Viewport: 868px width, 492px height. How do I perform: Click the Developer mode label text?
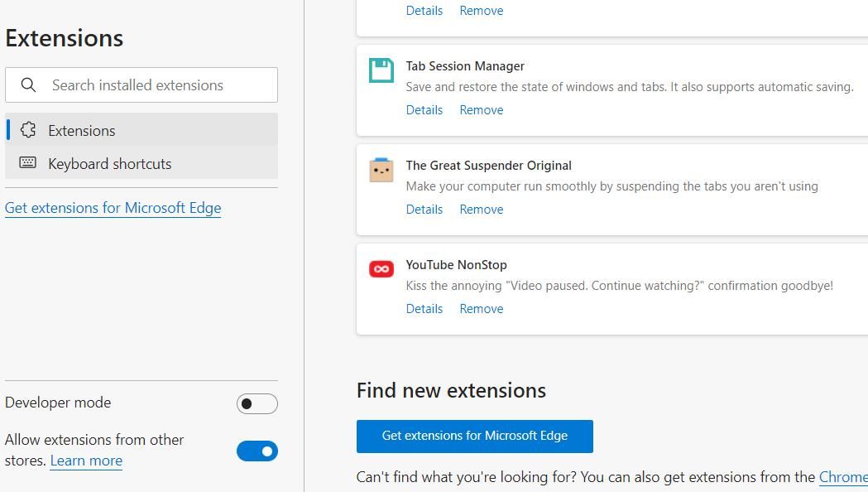coord(58,403)
